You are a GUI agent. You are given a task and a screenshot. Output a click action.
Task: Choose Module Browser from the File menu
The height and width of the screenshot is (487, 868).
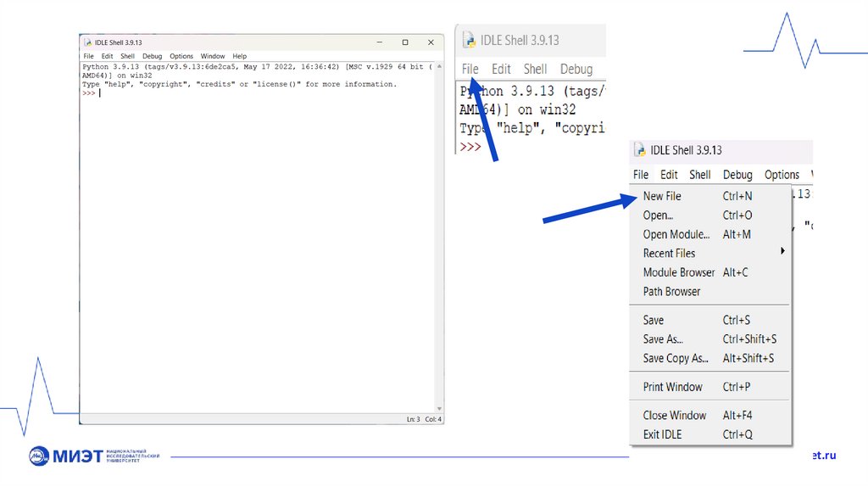coord(710,272)
